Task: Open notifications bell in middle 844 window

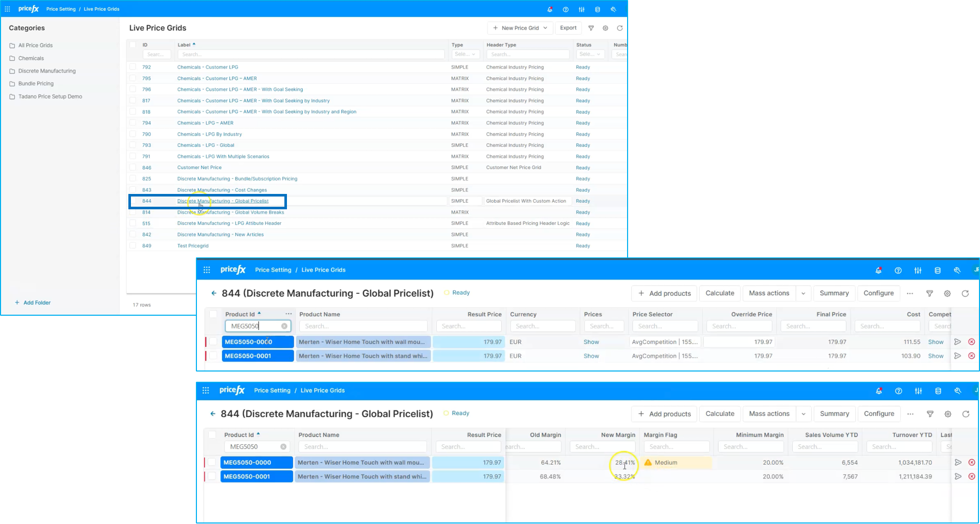Action: point(879,270)
